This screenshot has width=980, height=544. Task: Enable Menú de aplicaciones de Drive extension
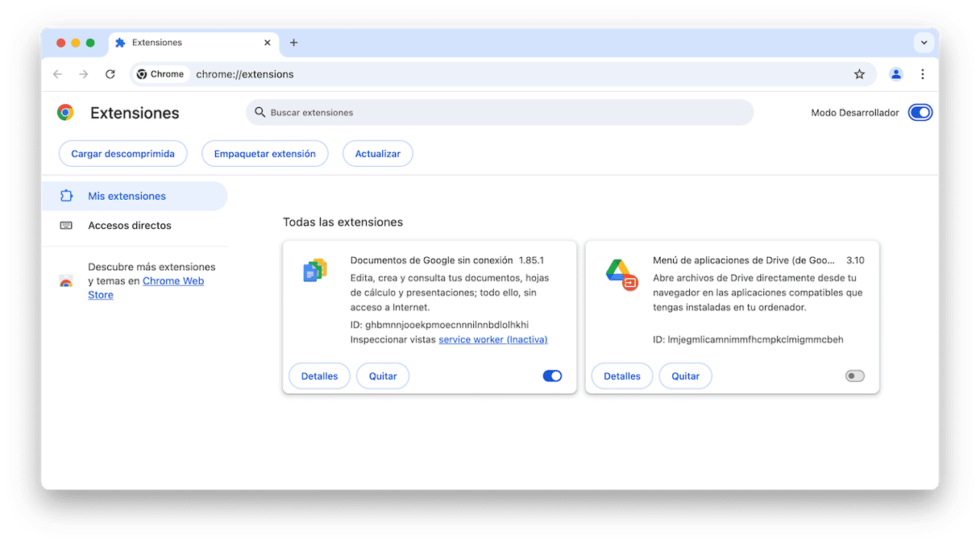[854, 376]
